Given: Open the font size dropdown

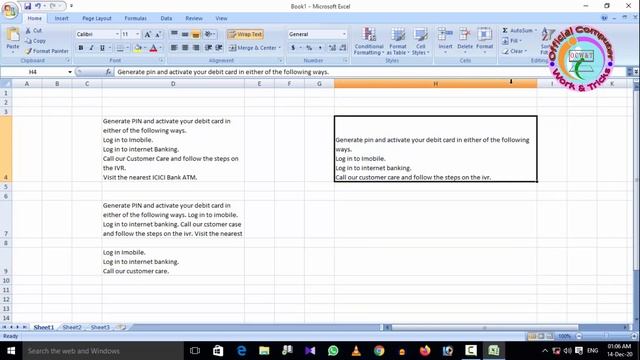Looking at the screenshot, I should click(138, 34).
